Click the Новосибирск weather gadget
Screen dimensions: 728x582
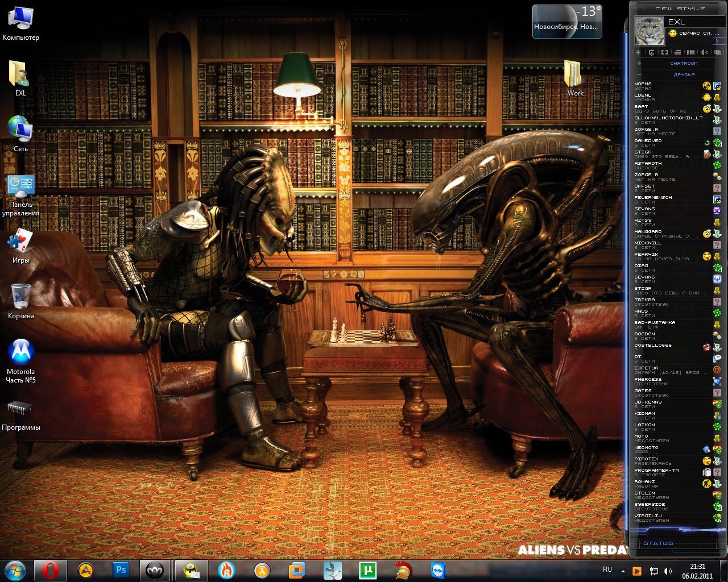tap(566, 21)
